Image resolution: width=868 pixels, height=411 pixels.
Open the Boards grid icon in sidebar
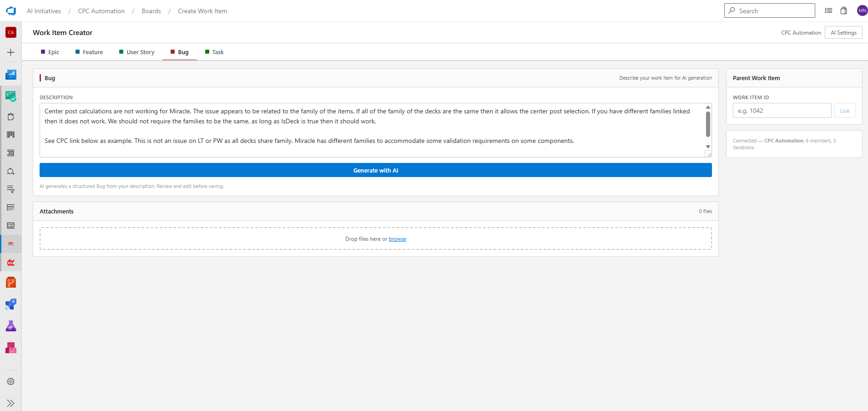(x=11, y=135)
